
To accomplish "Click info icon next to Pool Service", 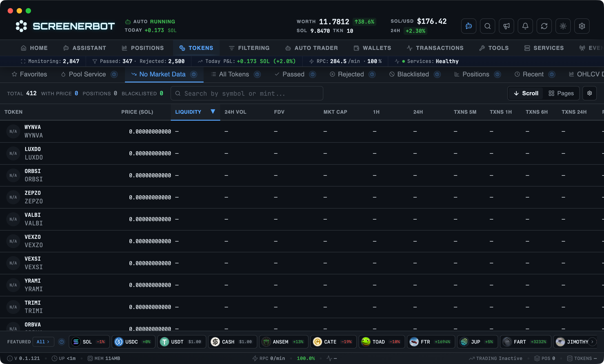I will point(114,74).
